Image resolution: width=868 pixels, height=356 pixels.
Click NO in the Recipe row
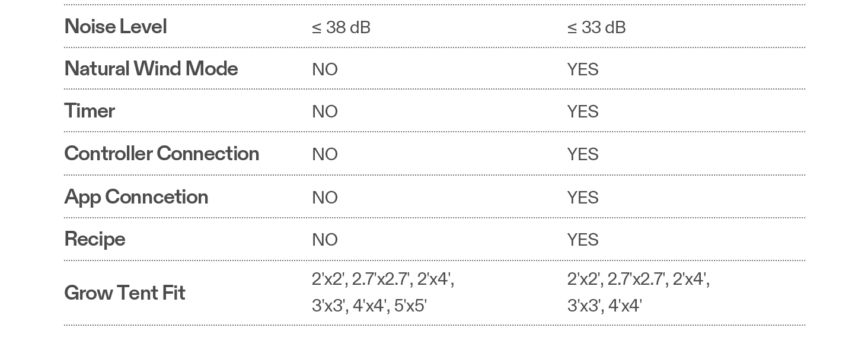(x=325, y=240)
